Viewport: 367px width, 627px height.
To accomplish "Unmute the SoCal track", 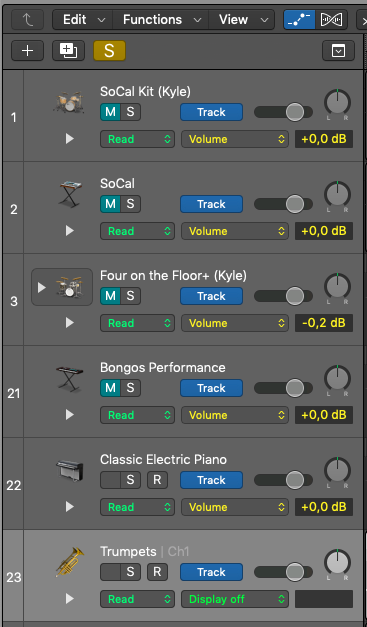I will pos(110,204).
